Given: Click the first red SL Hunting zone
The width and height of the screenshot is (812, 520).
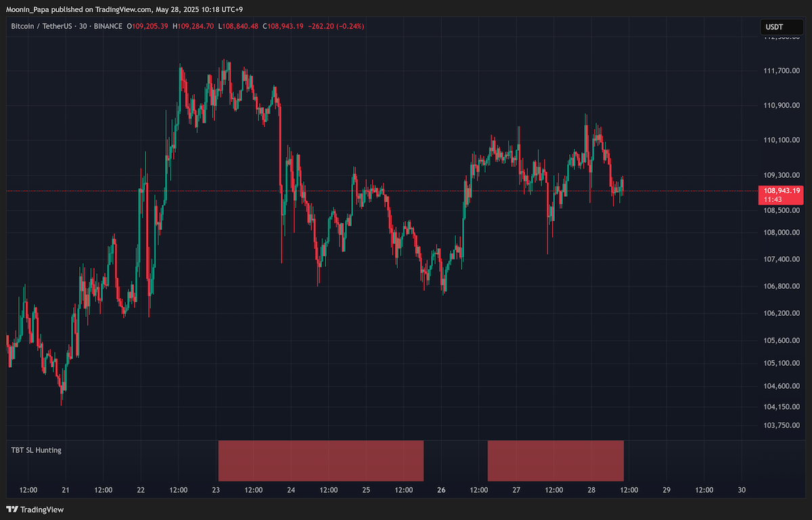Looking at the screenshot, I should click(321, 460).
